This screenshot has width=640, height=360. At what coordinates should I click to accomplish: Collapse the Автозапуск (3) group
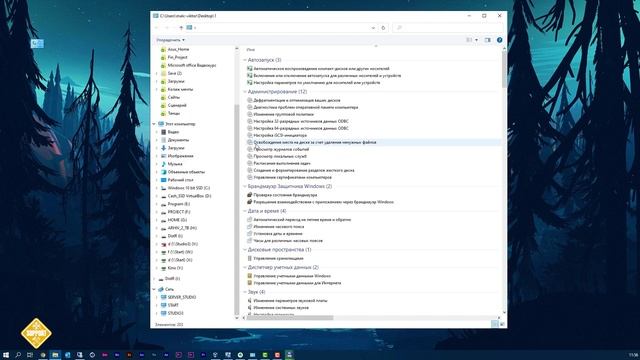[x=245, y=60]
